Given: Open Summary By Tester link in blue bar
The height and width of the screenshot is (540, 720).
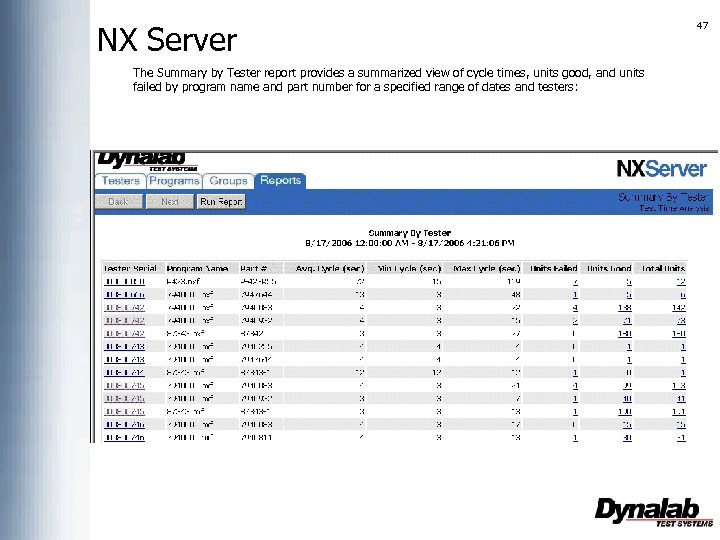Looking at the screenshot, I should [x=662, y=197].
